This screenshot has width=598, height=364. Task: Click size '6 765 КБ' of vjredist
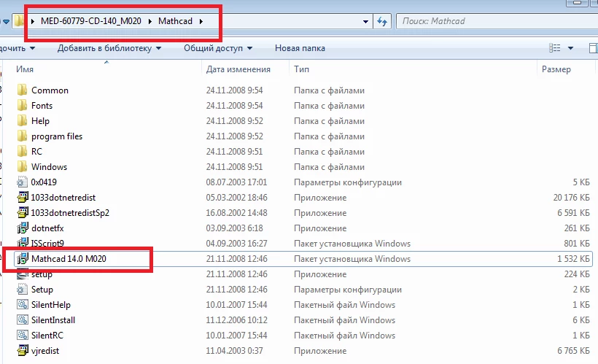(x=573, y=351)
